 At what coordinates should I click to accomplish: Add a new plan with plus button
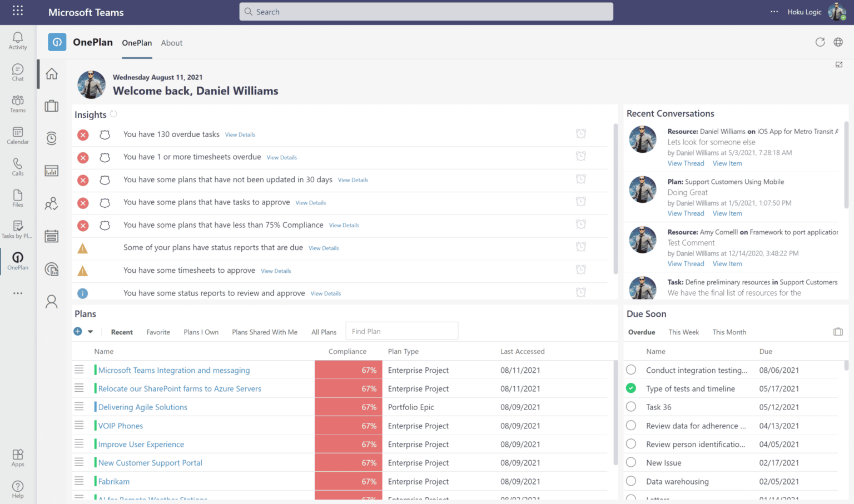point(78,331)
